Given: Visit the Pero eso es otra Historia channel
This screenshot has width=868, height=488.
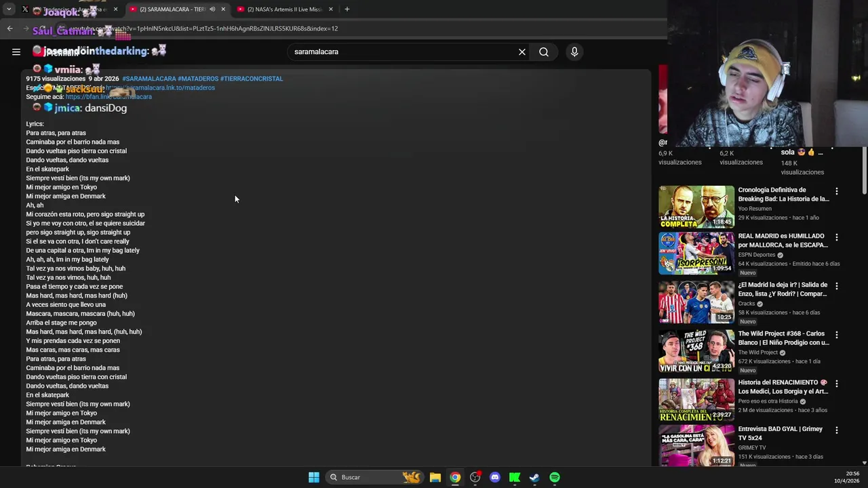Looking at the screenshot, I should click(x=768, y=401).
